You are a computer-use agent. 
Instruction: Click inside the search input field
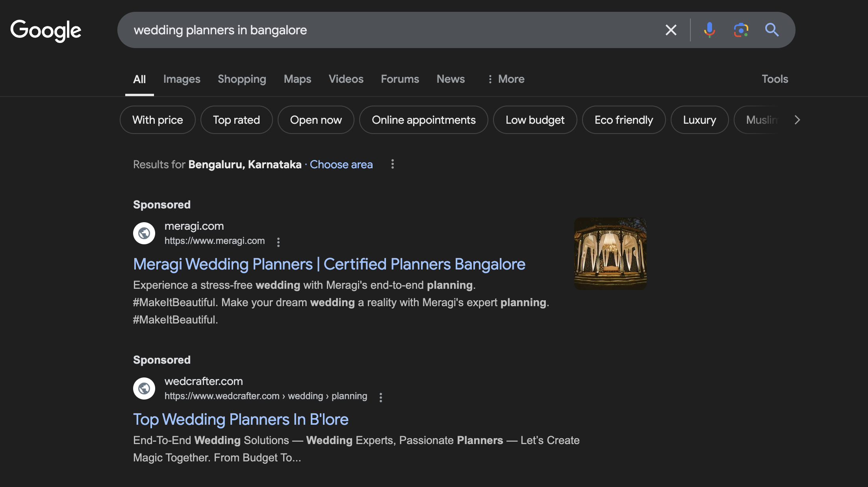click(394, 30)
